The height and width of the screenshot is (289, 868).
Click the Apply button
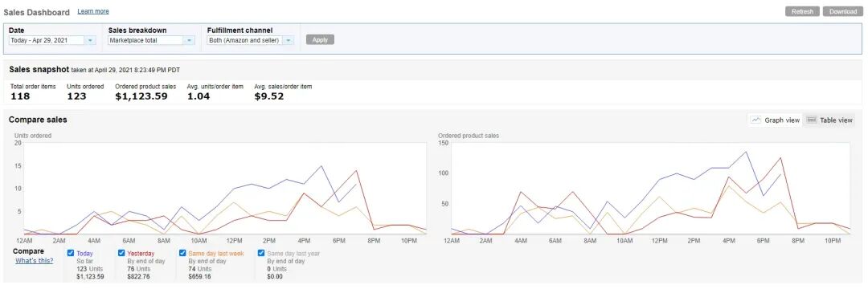pos(320,40)
